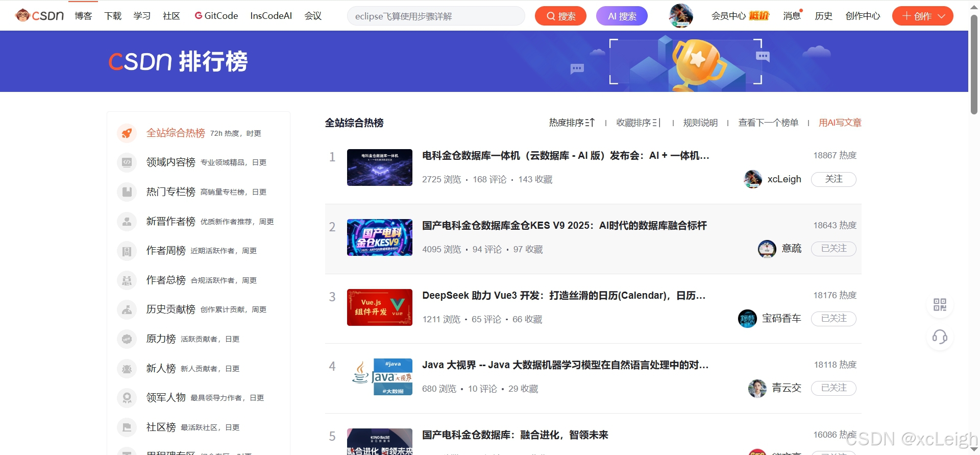The height and width of the screenshot is (455, 980).
Task: Open the 会议 nav item
Action: pos(313,16)
